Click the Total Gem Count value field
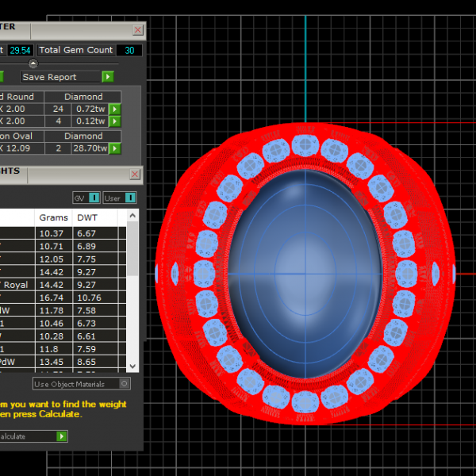Screen dimensions: 476x476 pyautogui.click(x=129, y=50)
